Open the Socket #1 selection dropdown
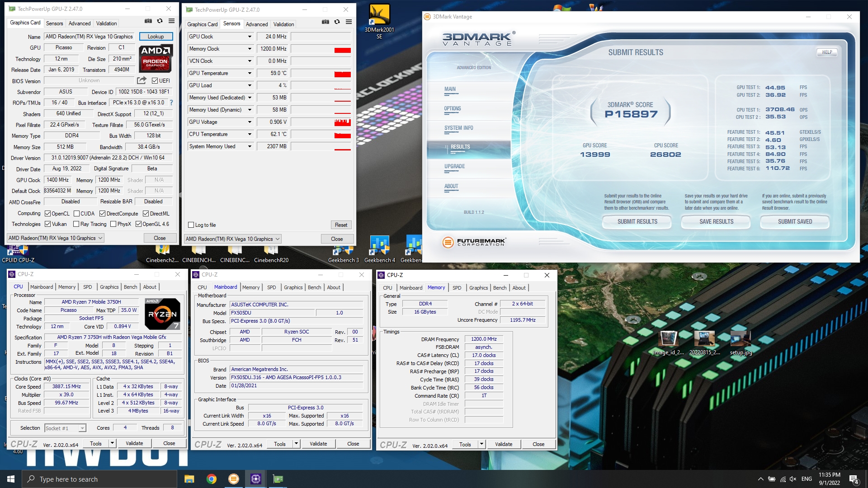The width and height of the screenshot is (868, 488). [65, 428]
